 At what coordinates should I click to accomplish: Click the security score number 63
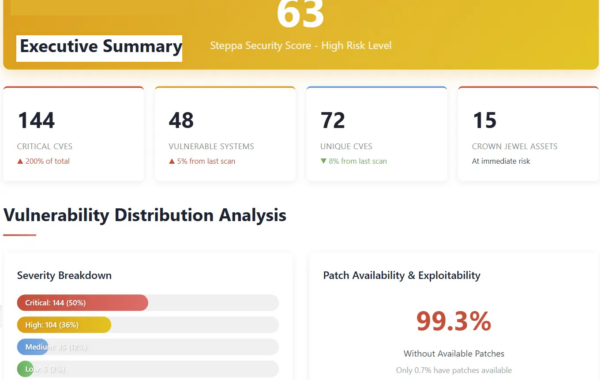pyautogui.click(x=300, y=15)
